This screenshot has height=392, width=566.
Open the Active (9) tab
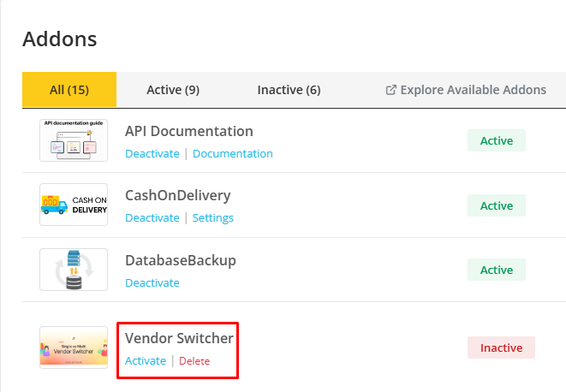[x=173, y=90]
